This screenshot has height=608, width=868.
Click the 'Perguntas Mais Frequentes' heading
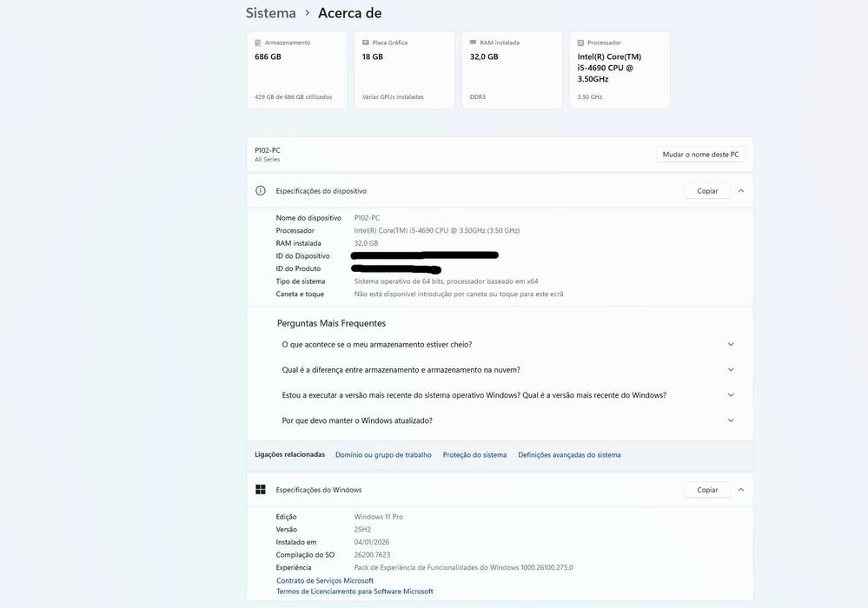tap(331, 323)
